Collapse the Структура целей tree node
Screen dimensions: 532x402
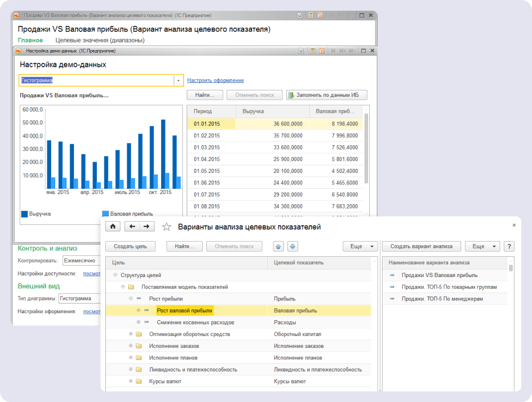click(115, 275)
